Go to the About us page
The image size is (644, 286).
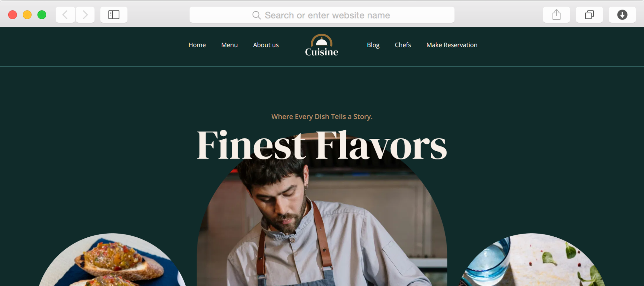tap(266, 45)
